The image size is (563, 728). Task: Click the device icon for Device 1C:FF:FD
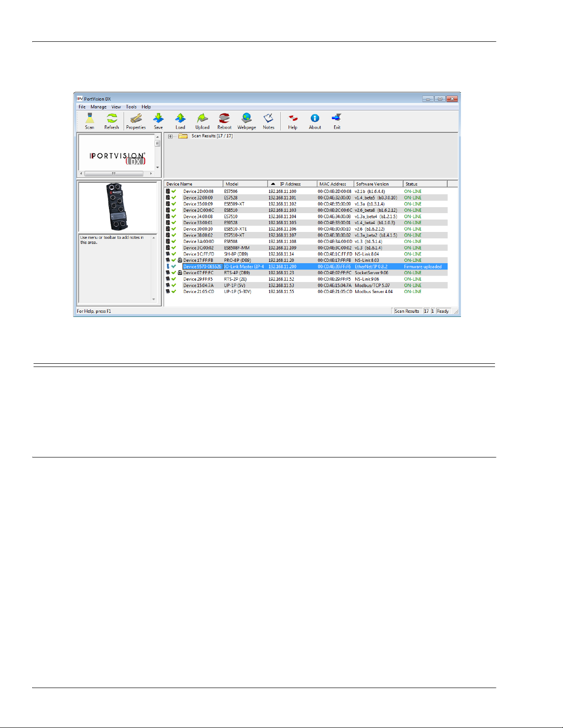click(168, 254)
